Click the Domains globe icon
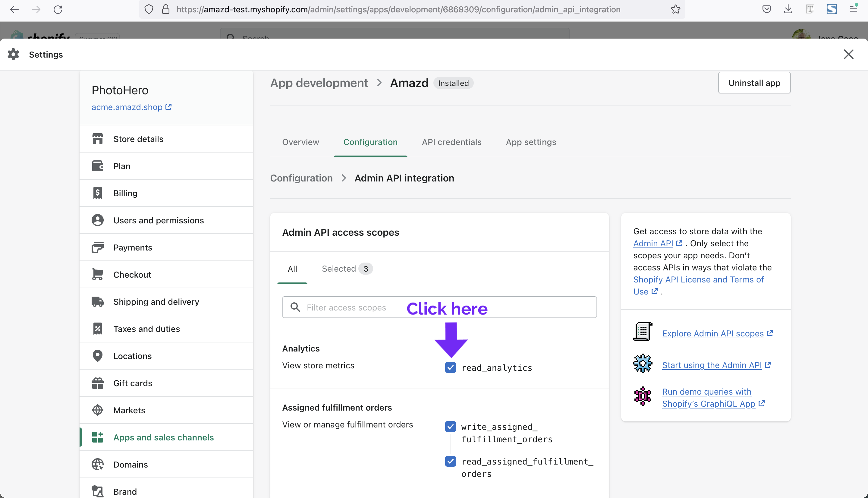 (97, 465)
